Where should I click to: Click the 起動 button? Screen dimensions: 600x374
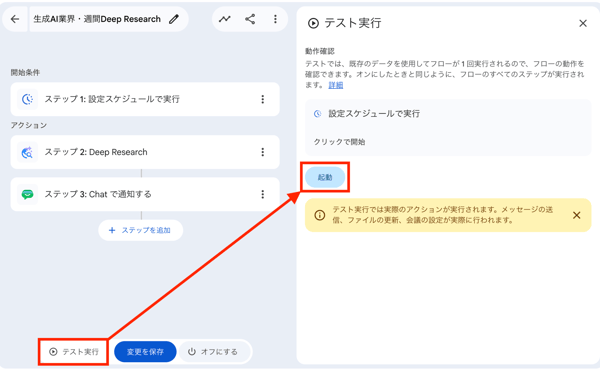click(x=325, y=177)
